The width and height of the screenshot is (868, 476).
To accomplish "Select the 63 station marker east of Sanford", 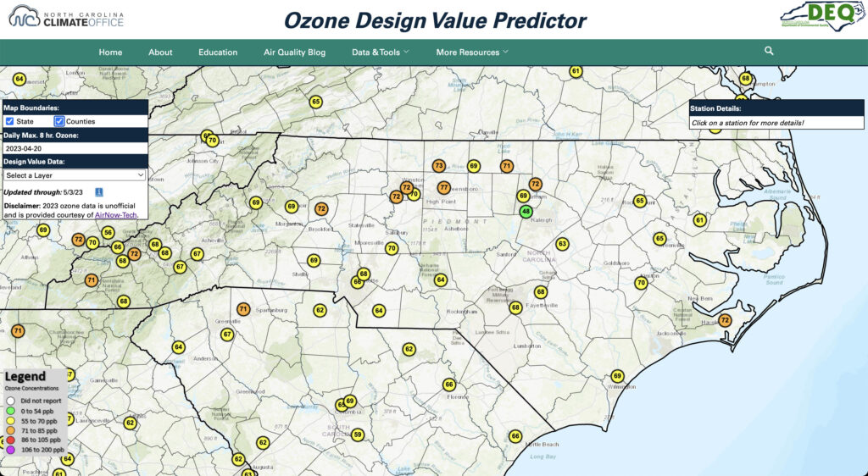I will [x=563, y=244].
